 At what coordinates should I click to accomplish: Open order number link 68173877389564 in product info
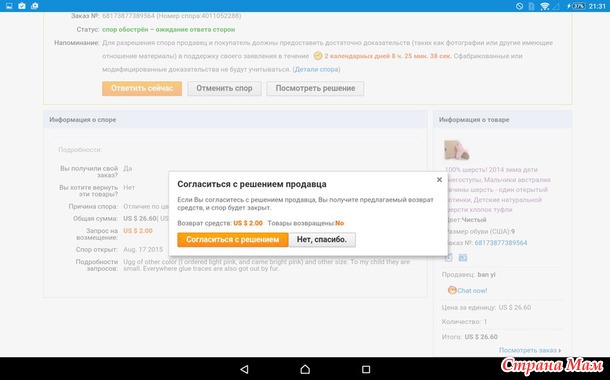(501, 243)
